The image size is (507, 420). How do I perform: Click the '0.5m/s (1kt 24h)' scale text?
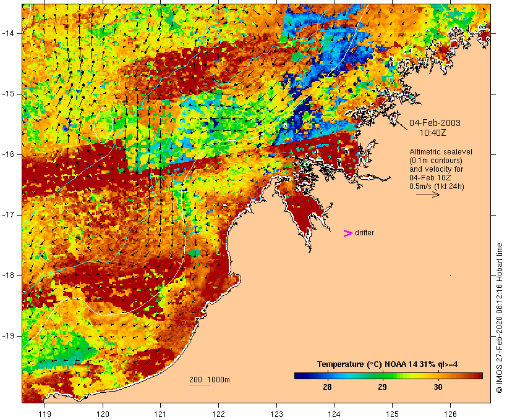(437, 187)
